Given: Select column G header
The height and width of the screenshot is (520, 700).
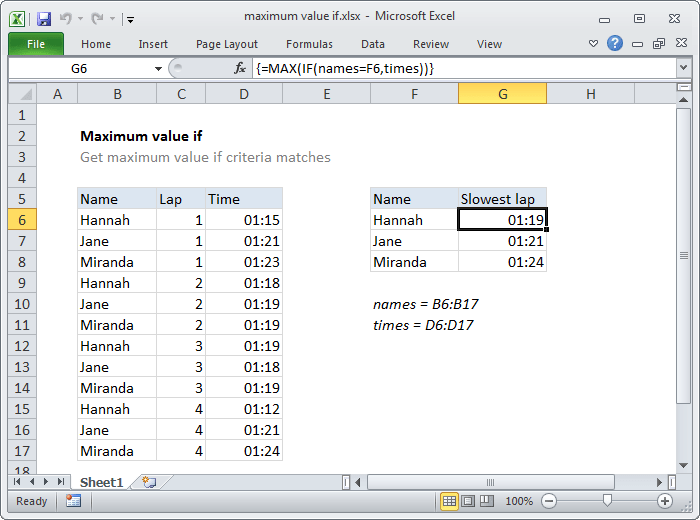Looking at the screenshot, I should click(502, 94).
